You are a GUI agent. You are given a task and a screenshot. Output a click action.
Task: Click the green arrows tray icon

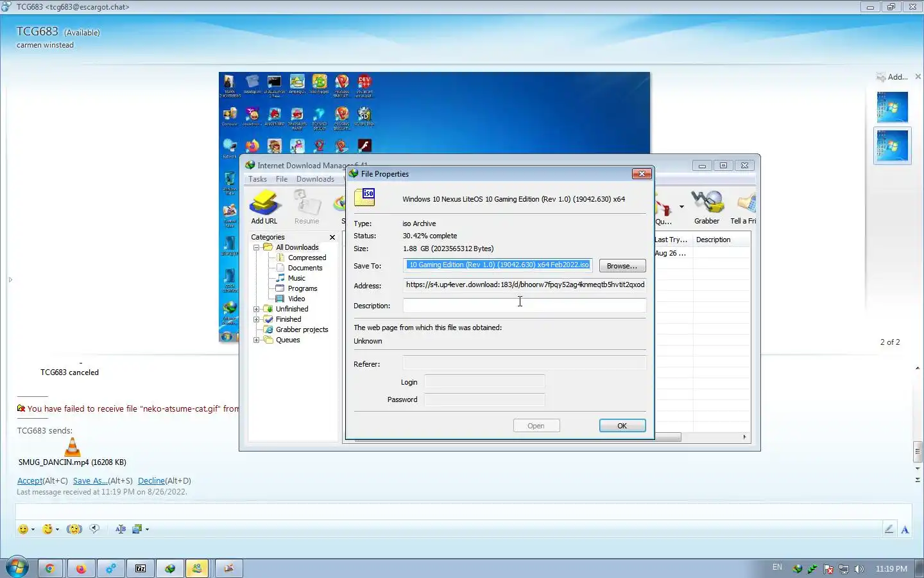click(x=813, y=569)
